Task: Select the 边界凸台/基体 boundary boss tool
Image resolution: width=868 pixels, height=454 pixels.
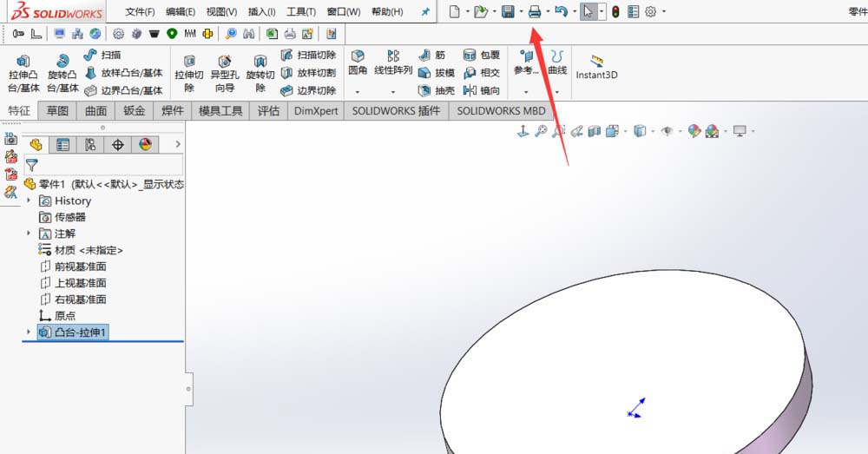Action: [x=123, y=90]
